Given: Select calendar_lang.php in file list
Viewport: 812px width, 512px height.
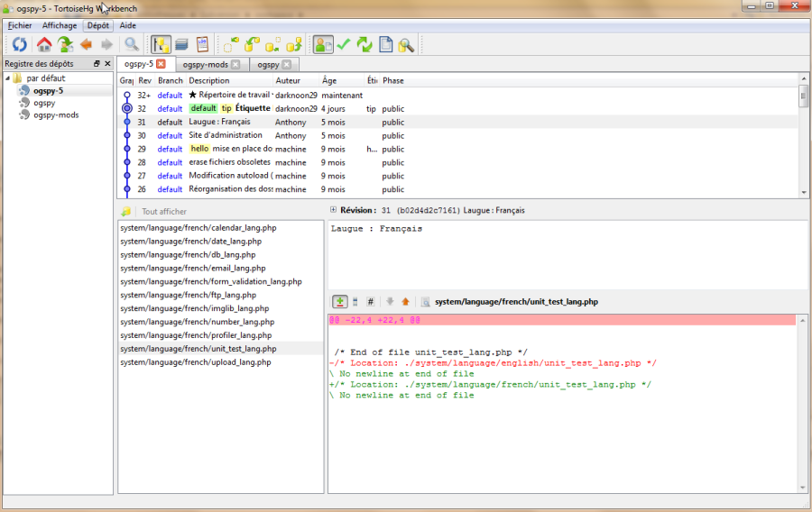Looking at the screenshot, I should [x=221, y=227].
